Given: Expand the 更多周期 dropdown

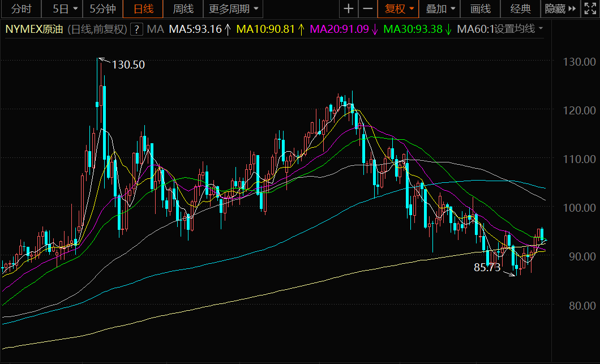Looking at the screenshot, I should tap(232, 8).
